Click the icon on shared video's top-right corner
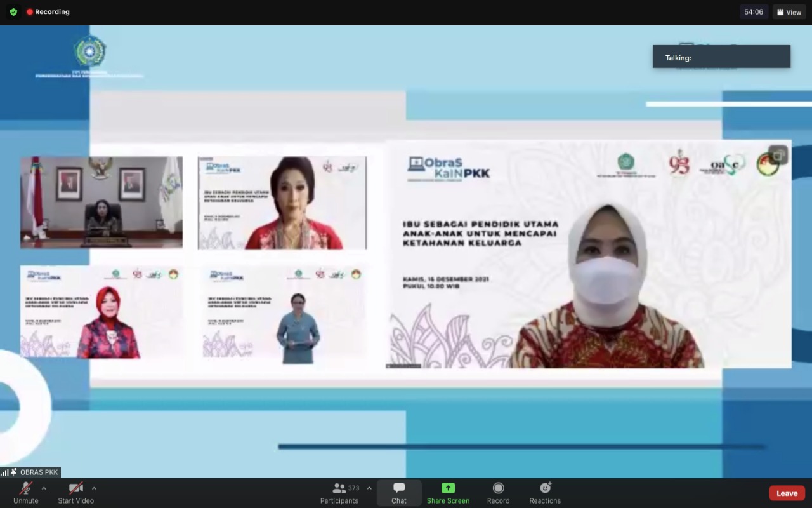Screen dimensions: 812x508 (x=778, y=154)
